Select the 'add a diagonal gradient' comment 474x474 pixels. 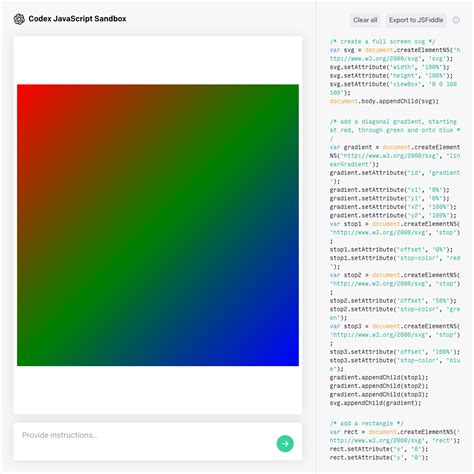[x=395, y=130]
